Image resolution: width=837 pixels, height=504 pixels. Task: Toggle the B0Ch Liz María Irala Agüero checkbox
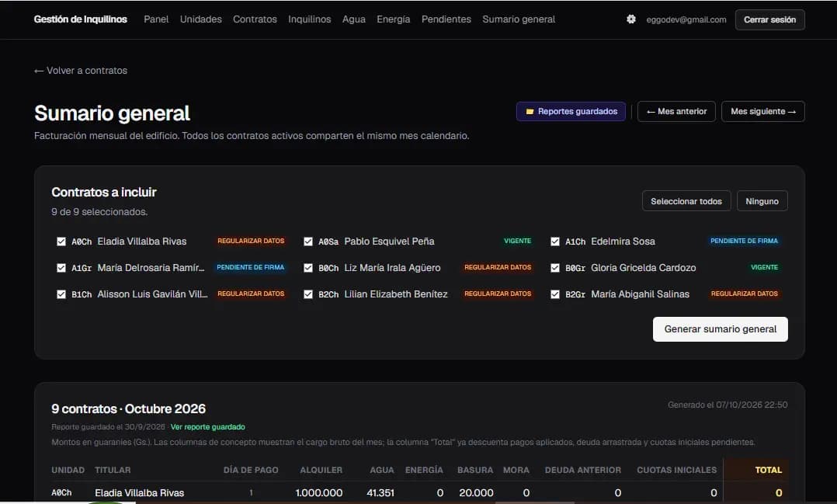[x=308, y=267]
